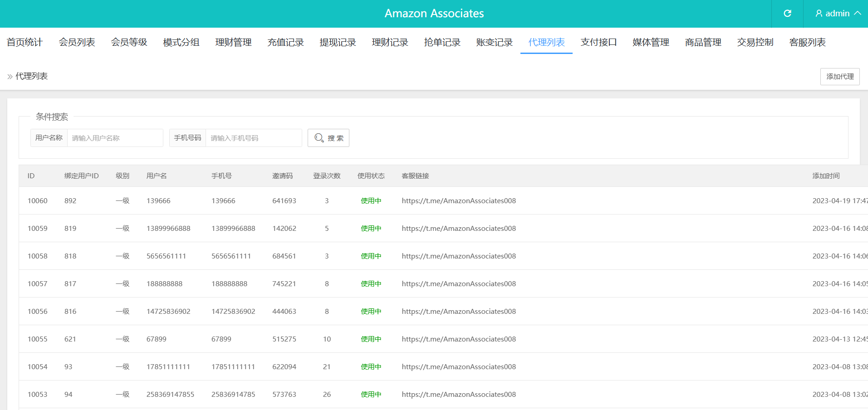Click the 添加时间 column header
Viewport: 868px width, 410px height.
coord(826,176)
